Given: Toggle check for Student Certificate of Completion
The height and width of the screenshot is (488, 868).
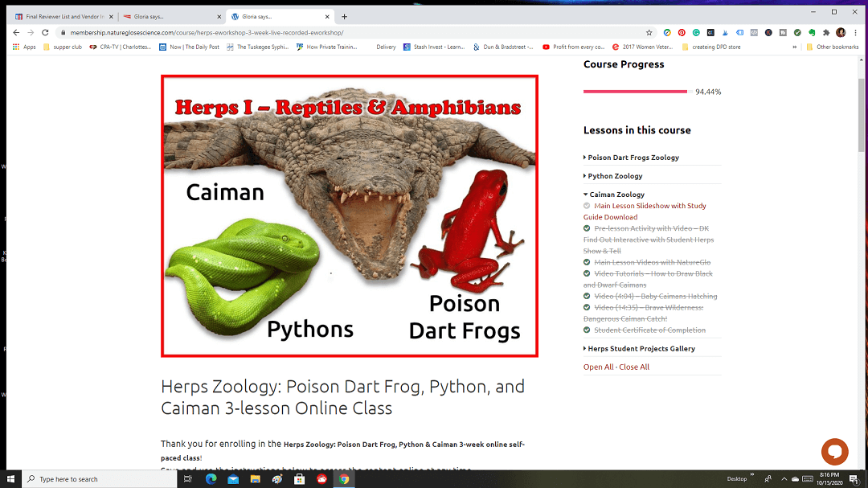Looking at the screenshot, I should (587, 330).
